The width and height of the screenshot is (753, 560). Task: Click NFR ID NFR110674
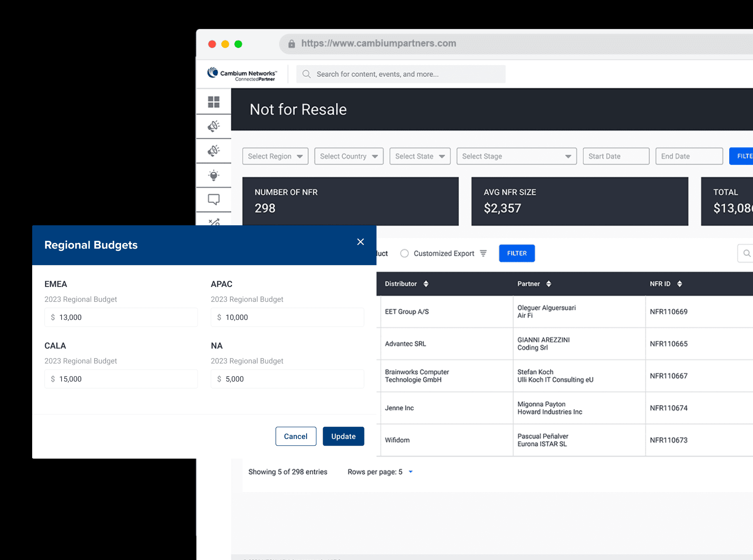pos(669,408)
